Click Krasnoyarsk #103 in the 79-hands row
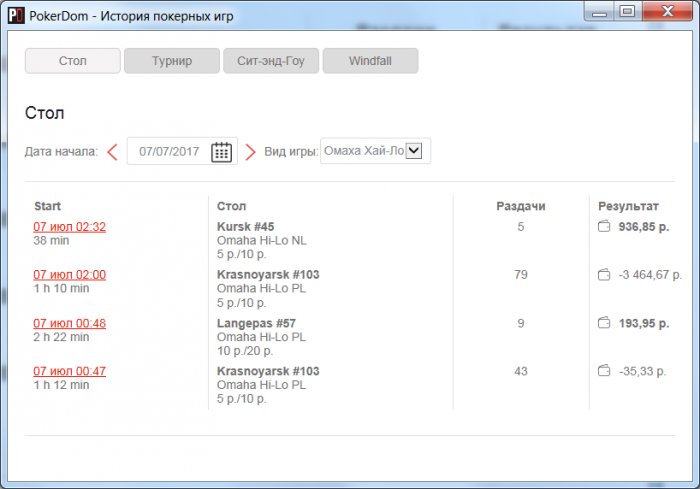This screenshot has height=489, width=700. tap(268, 275)
